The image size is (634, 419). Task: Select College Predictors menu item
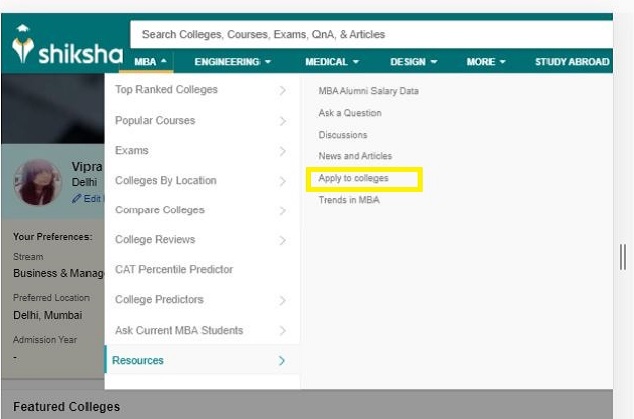tap(159, 300)
